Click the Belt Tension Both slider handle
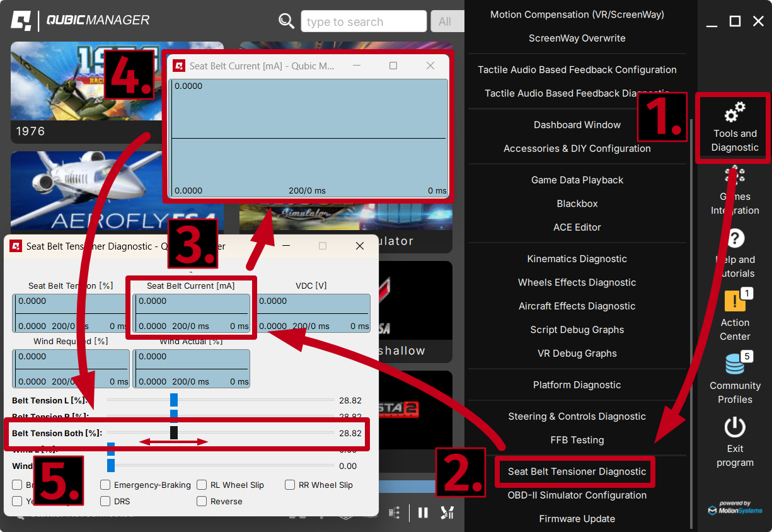The width and height of the screenshot is (772, 532). [x=174, y=432]
